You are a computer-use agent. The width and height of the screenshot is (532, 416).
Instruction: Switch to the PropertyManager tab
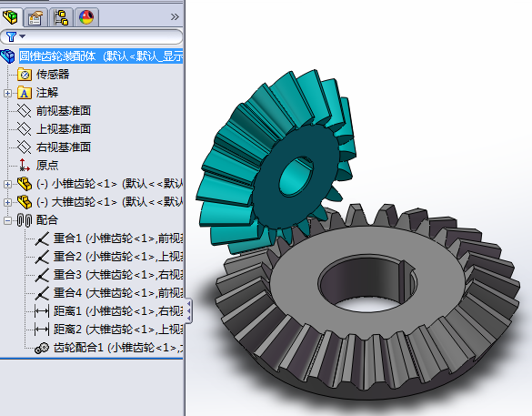click(35, 17)
